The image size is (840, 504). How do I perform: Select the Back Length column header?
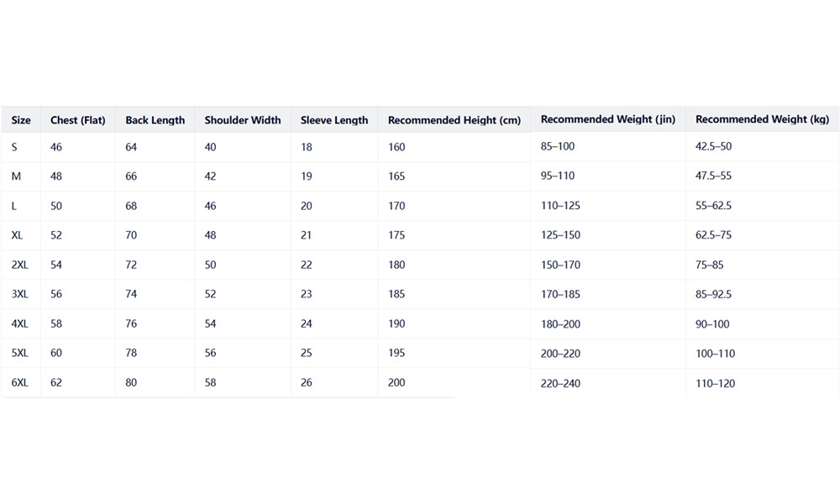(x=155, y=120)
